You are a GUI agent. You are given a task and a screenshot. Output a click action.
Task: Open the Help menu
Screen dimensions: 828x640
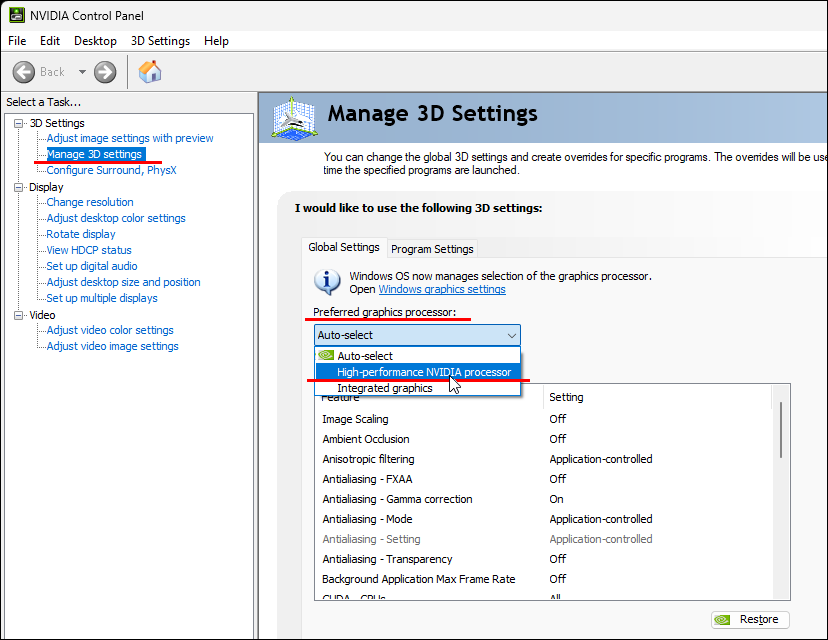(x=216, y=41)
